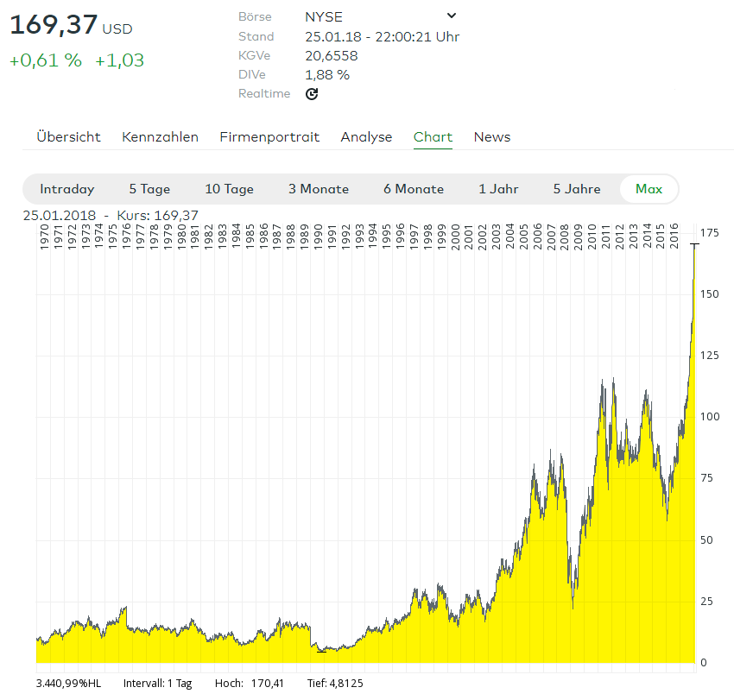The image size is (734, 700).
Task: Choose the Intraday time range
Action: click(x=67, y=189)
